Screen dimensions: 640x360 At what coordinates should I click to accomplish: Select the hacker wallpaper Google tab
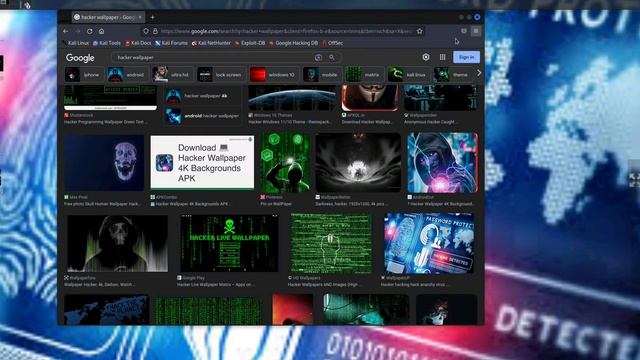pos(108,17)
